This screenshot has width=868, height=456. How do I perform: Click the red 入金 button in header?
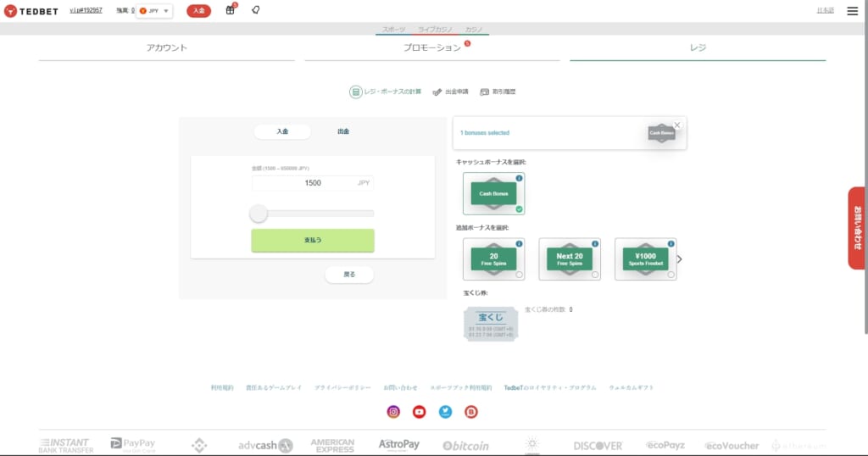(x=198, y=10)
